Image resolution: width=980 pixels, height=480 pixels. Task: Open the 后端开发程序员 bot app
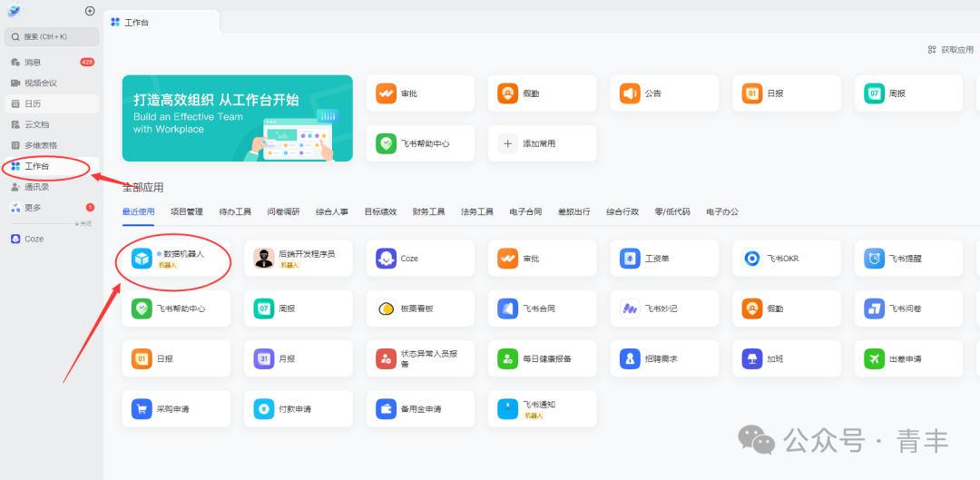pos(299,258)
